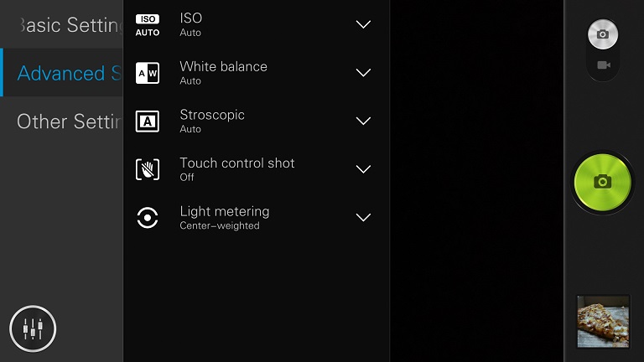Open the Other Settings tab
Screen dimensions: 644x362
point(61,121)
